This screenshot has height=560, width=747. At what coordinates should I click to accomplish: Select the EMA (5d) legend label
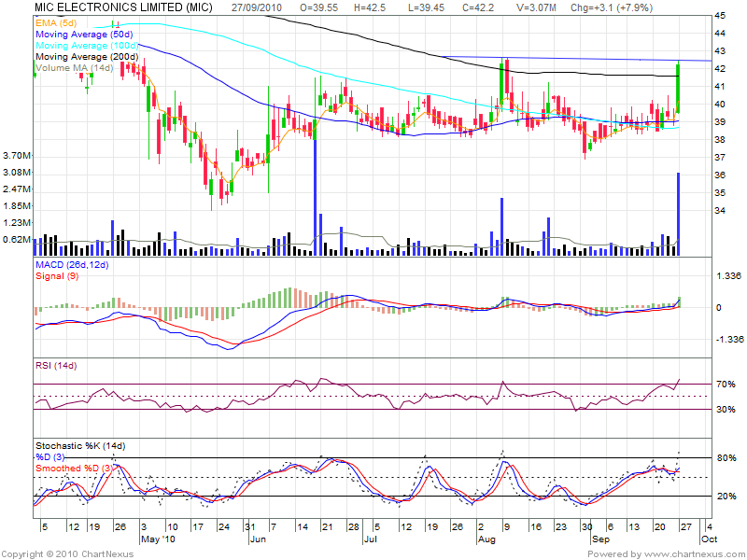click(x=56, y=22)
